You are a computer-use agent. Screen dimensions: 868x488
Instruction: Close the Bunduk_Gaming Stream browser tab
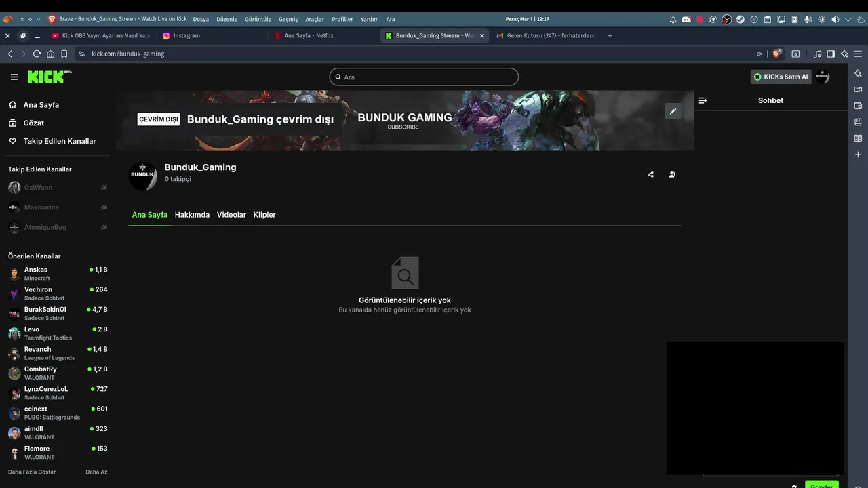pyautogui.click(x=481, y=35)
